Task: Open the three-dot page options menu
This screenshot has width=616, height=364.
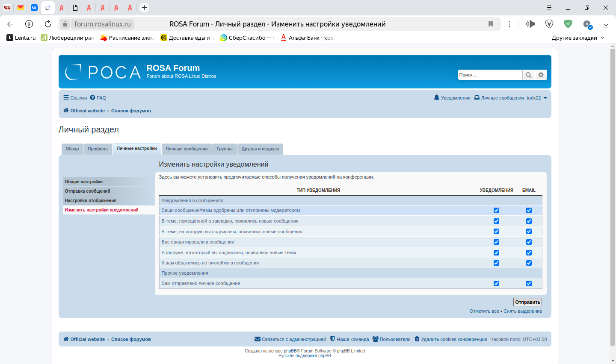Action: (509, 24)
